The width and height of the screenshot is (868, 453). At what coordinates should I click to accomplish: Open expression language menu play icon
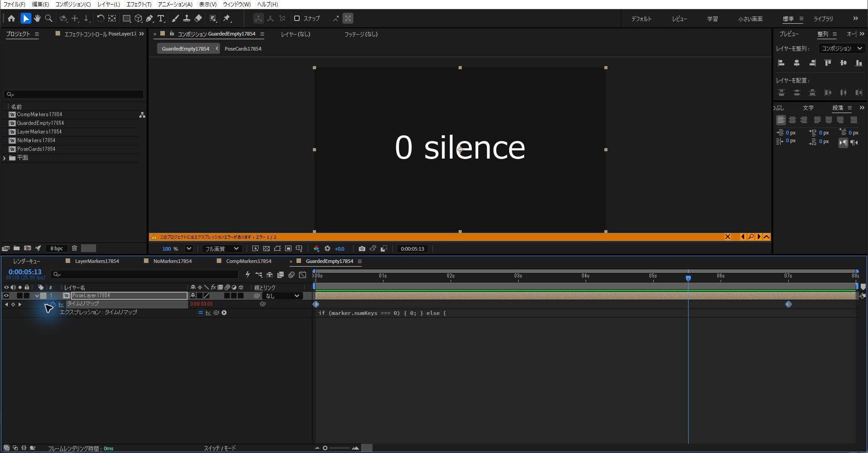[x=224, y=313]
